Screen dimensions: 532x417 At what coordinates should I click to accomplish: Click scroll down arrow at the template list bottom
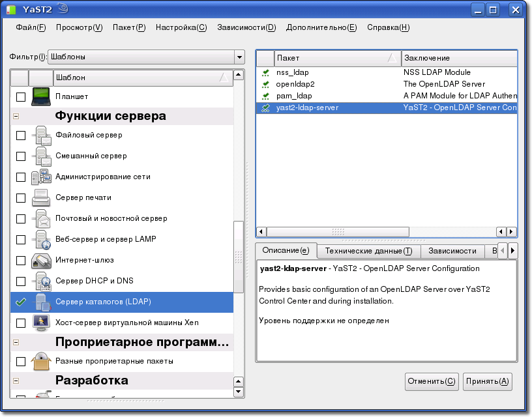(239, 392)
